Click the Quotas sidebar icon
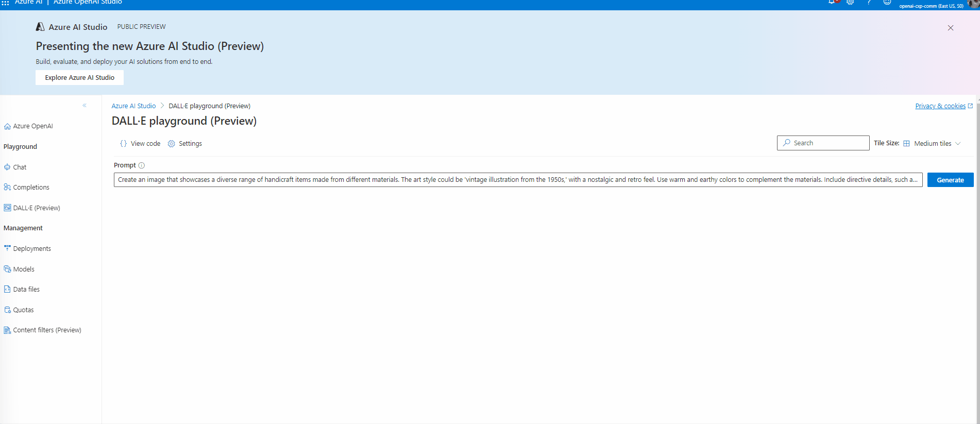The height and width of the screenshot is (424, 980). [x=7, y=310]
